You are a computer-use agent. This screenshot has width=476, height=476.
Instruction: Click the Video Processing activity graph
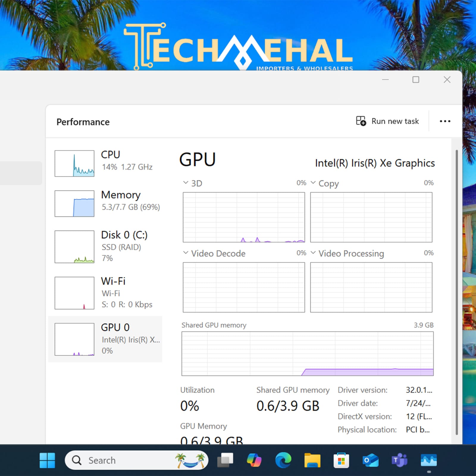(x=371, y=287)
